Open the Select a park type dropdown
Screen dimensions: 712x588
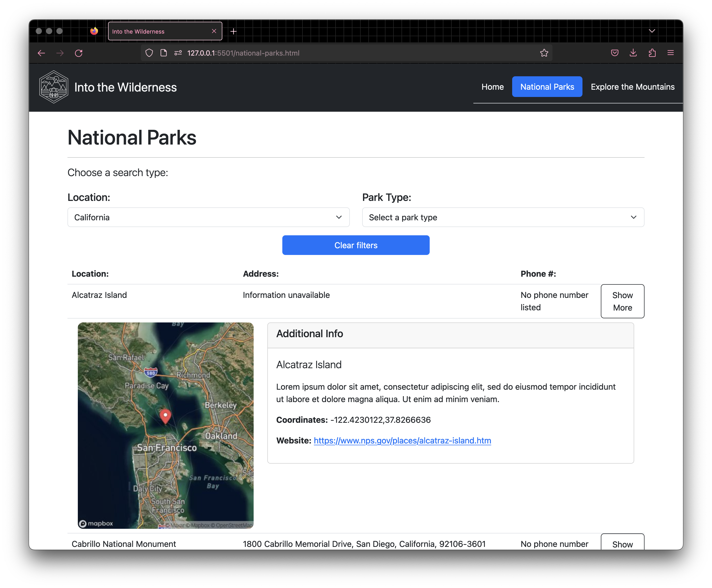(x=503, y=217)
